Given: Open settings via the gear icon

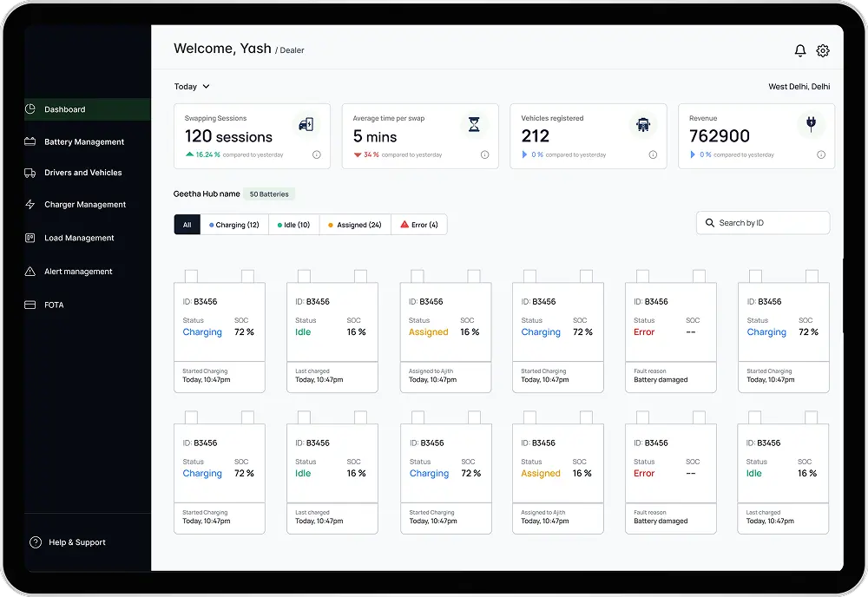Looking at the screenshot, I should click(x=823, y=51).
